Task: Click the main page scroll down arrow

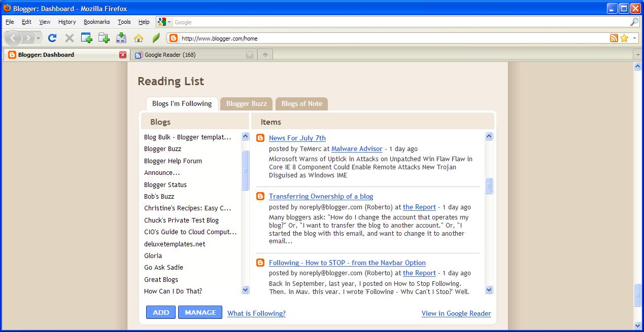Action: pos(638,325)
